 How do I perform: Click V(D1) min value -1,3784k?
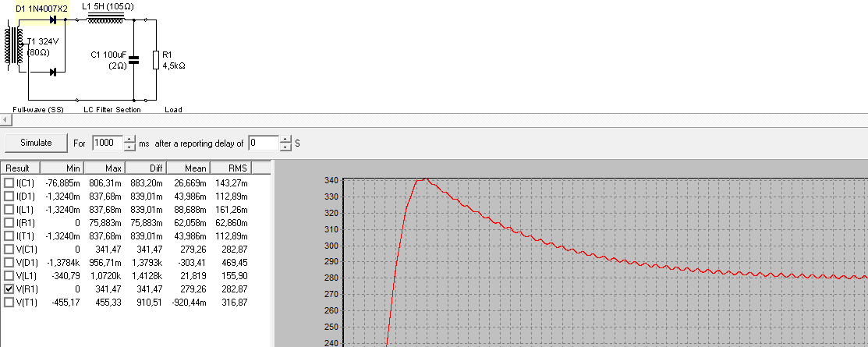[62, 262]
